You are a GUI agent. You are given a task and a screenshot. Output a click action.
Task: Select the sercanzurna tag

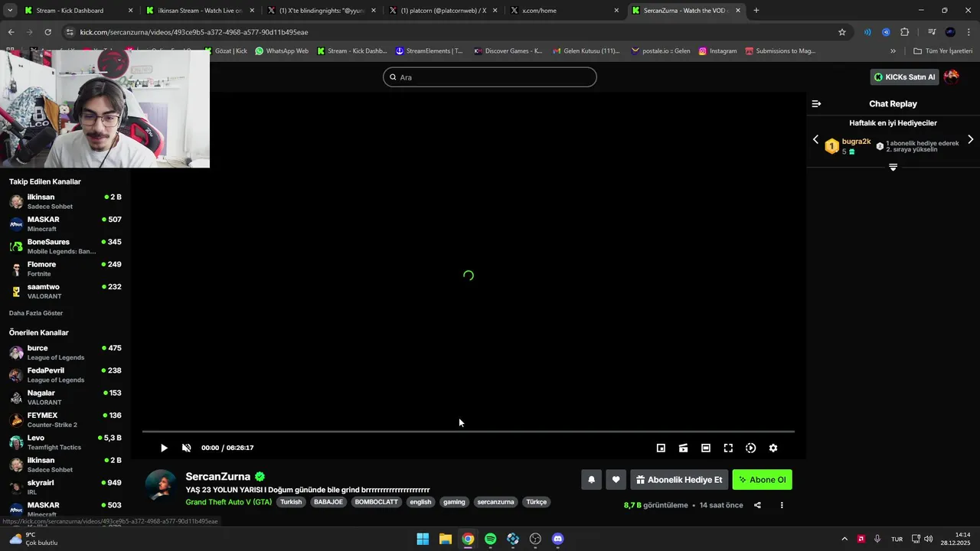495,502
